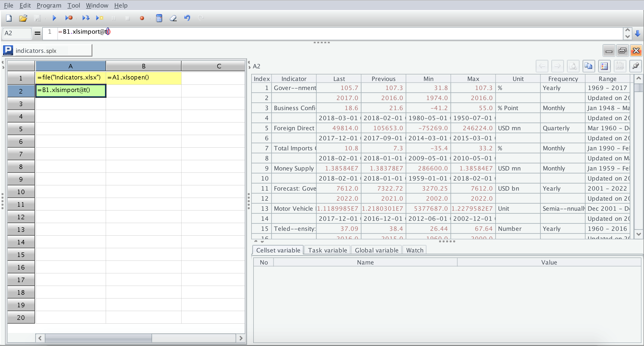644x346 pixels.
Task: Open the Program menu
Action: (49, 5)
